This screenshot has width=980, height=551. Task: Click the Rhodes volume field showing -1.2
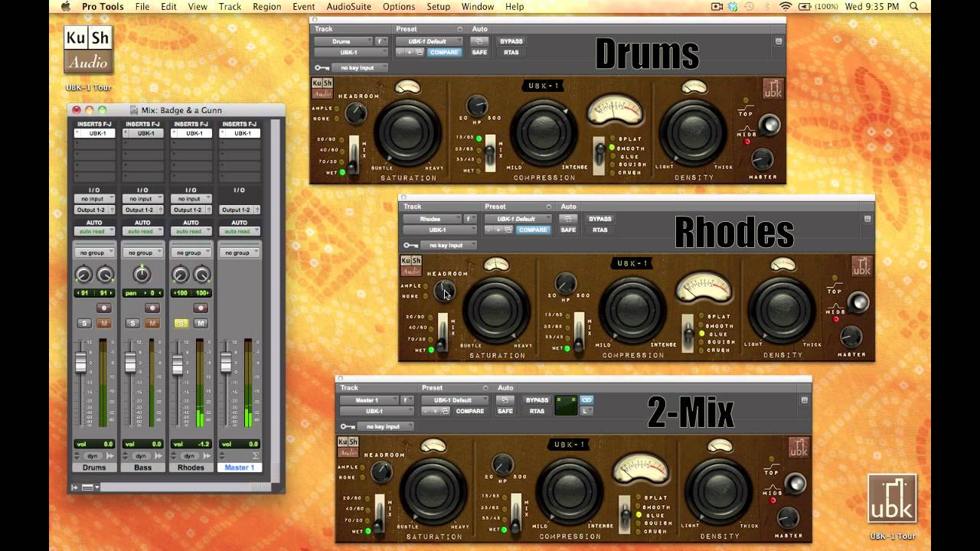coord(191,444)
